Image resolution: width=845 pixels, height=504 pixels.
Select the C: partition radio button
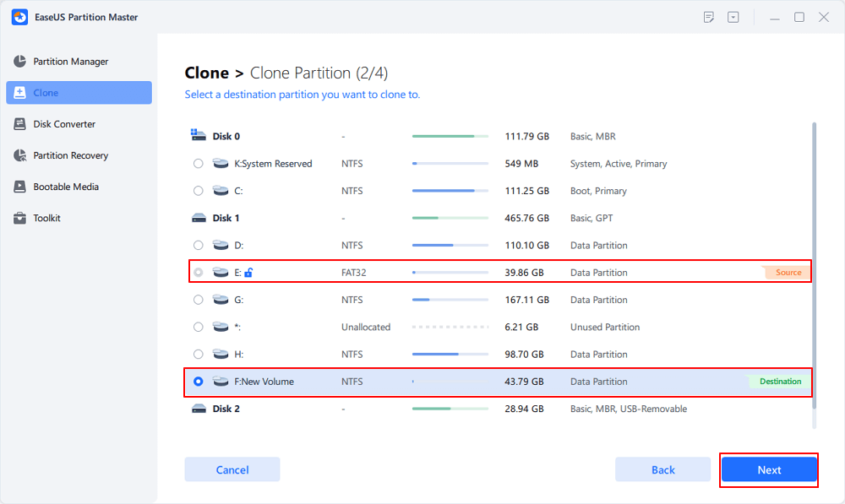click(199, 191)
